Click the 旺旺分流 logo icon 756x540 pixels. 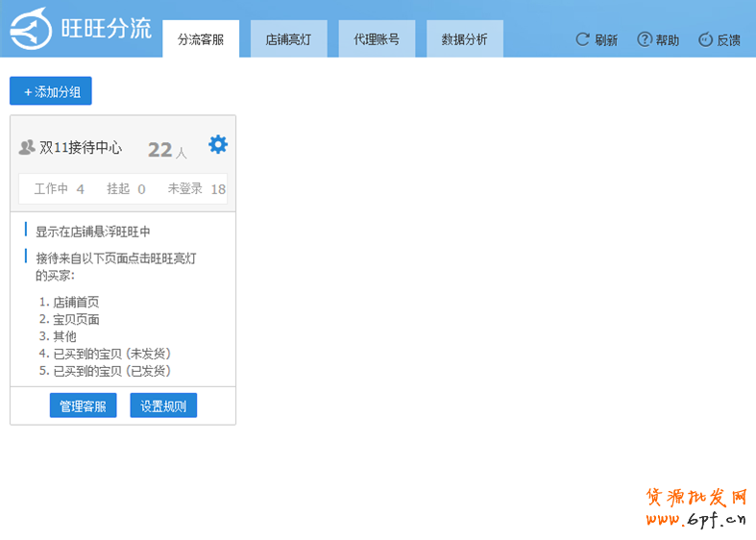[x=31, y=29]
